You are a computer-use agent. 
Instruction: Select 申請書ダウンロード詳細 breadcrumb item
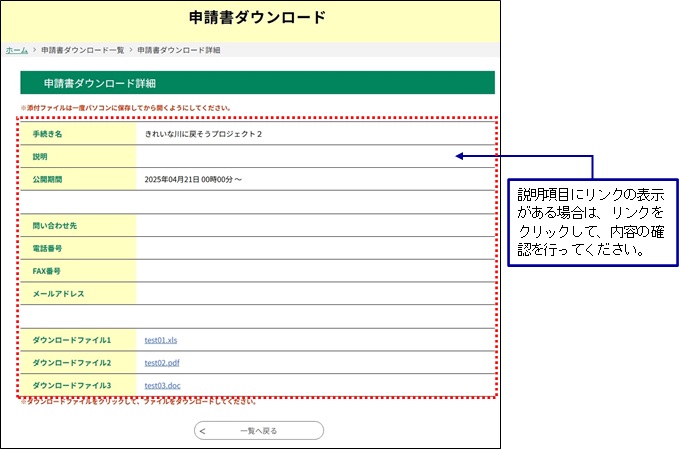point(179,49)
